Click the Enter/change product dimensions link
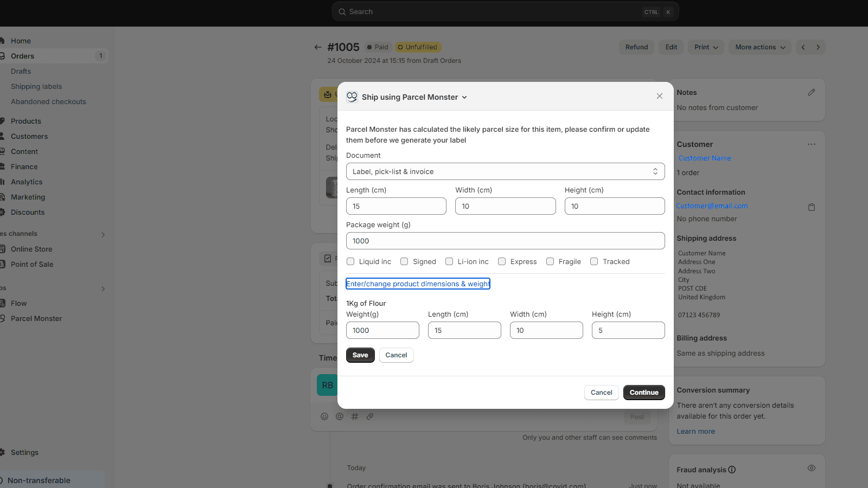This screenshot has height=488, width=868. click(418, 284)
